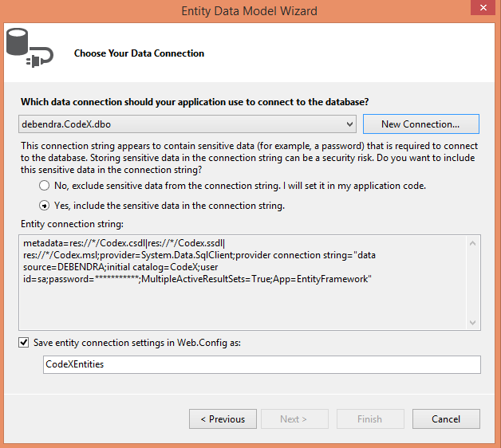Image resolution: width=501 pixels, height=448 pixels.
Task: Select 'Yes, include the sensitive data' option
Action: point(45,205)
